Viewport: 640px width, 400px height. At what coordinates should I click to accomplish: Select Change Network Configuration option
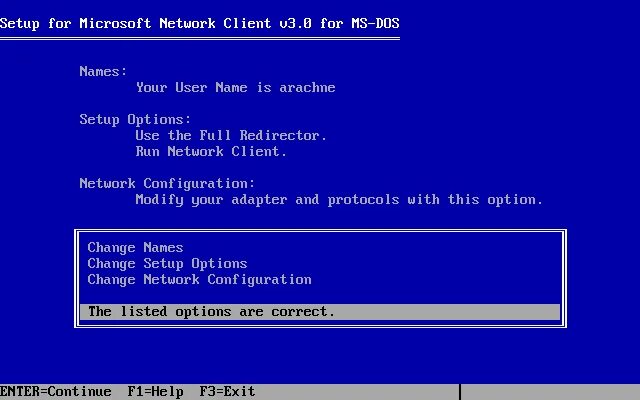coord(200,280)
